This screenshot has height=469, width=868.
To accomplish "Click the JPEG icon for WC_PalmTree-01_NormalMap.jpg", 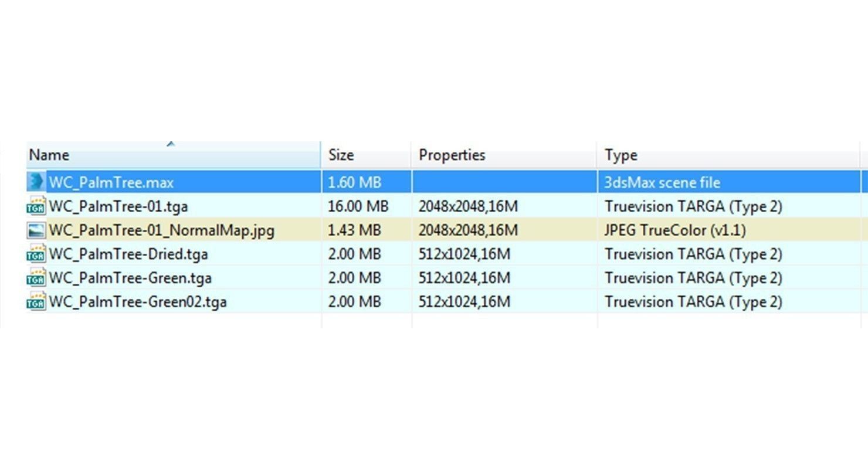I will pos(36,230).
